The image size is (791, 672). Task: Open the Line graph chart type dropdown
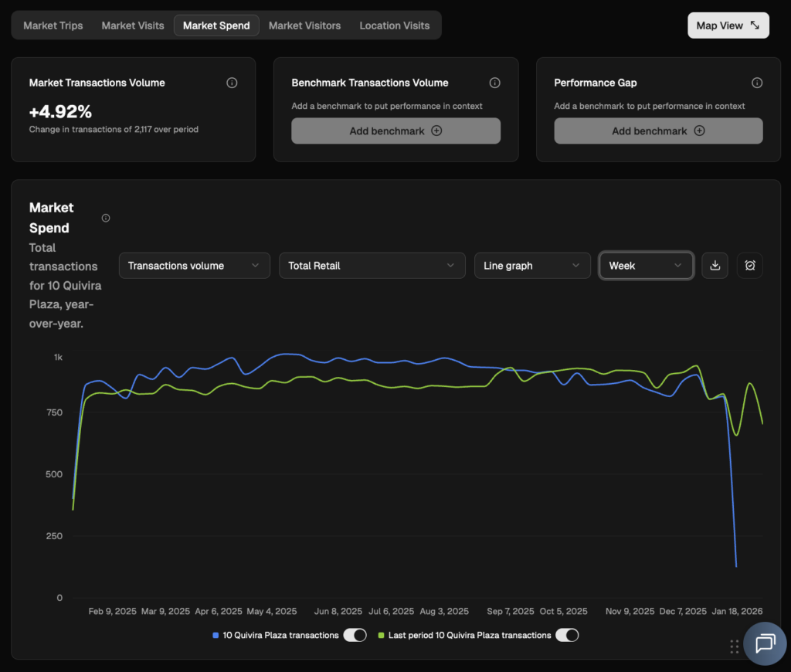point(531,266)
